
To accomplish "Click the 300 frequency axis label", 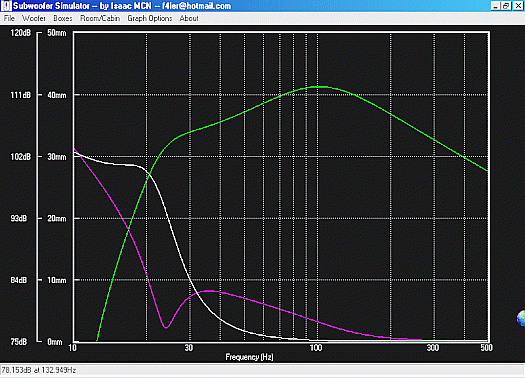I will (x=433, y=348).
